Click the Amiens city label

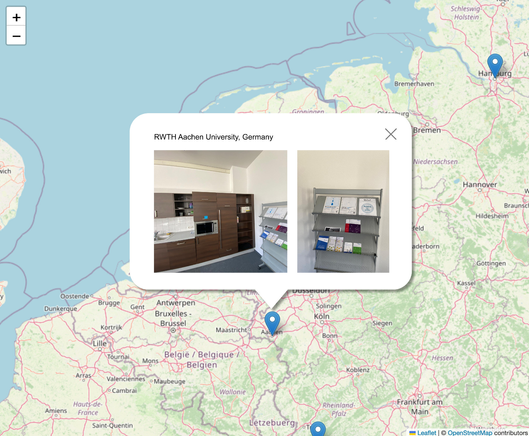pos(56,411)
